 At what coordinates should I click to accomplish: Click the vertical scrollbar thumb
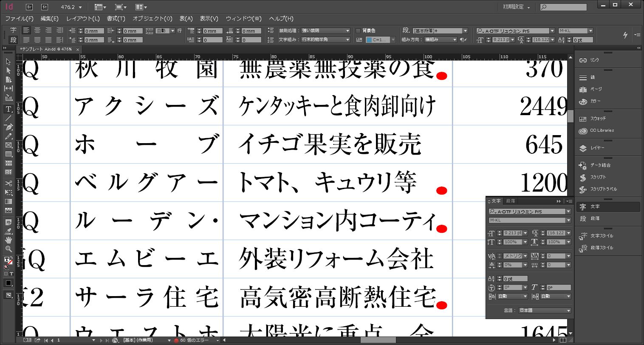point(571,116)
